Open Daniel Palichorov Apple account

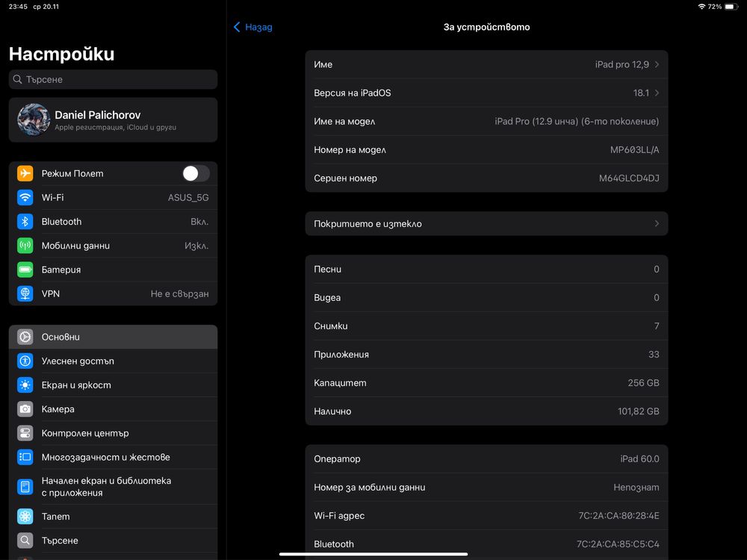point(113,120)
